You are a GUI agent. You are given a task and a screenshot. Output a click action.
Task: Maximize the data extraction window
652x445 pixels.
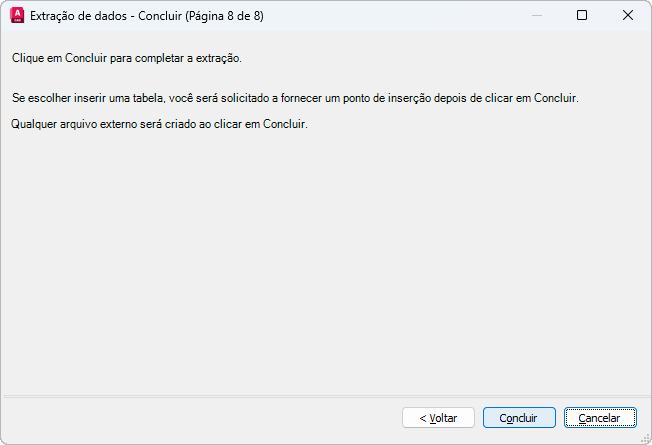click(582, 16)
